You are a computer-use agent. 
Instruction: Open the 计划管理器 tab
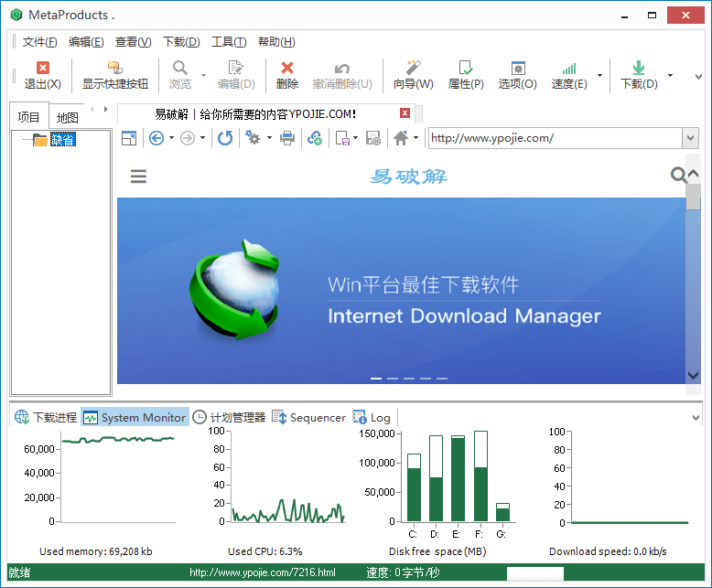[x=229, y=417]
